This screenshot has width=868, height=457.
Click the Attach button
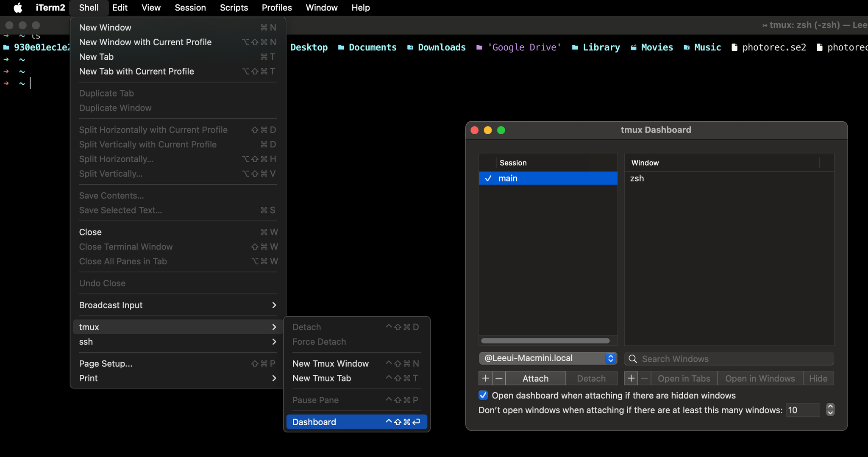tap(535, 378)
